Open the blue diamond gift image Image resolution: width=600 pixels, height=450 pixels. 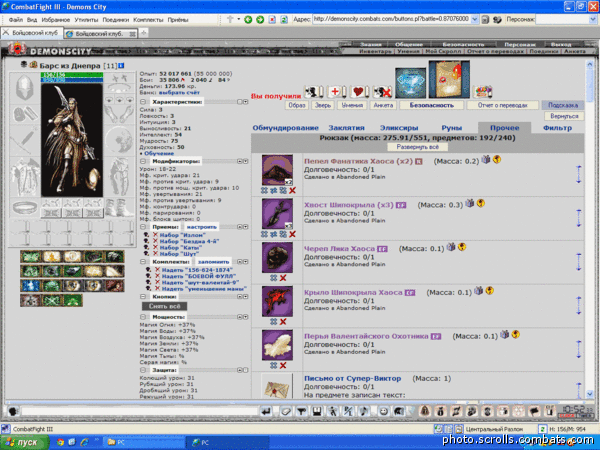click(410, 83)
